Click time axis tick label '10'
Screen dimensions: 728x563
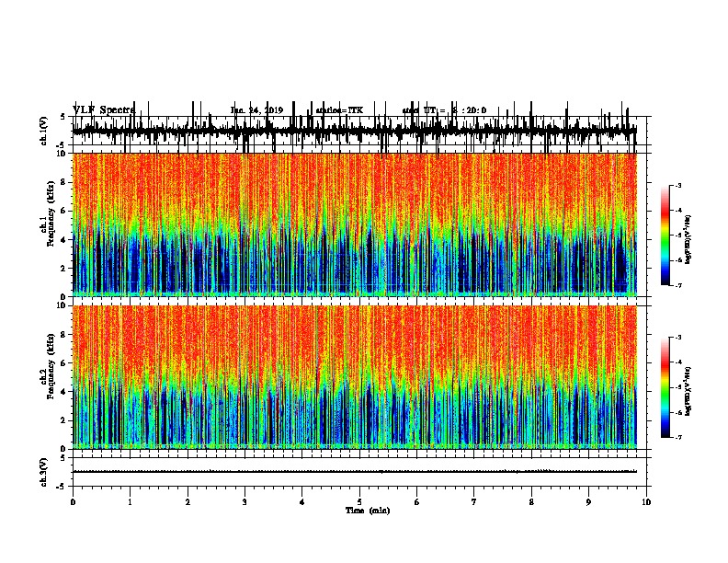(x=646, y=502)
